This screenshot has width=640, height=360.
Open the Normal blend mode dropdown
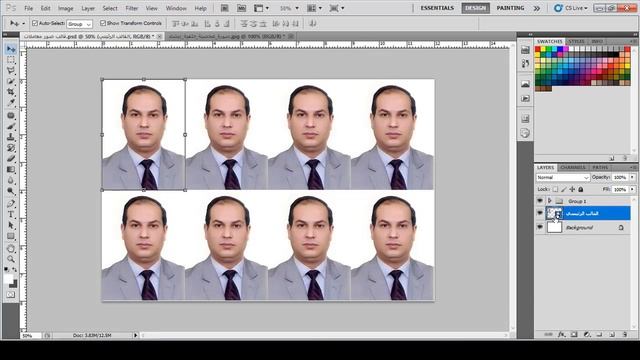pos(562,178)
